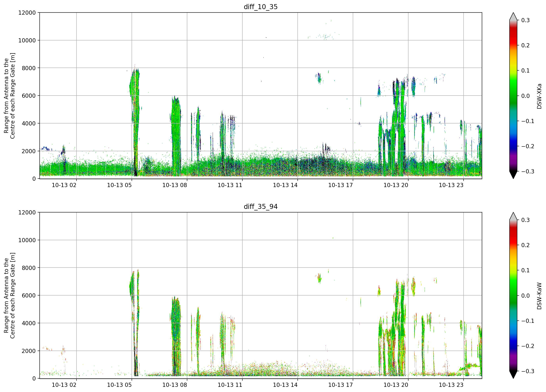Image resolution: width=546 pixels, height=392 pixels.
Task: Click the −0.3 tick on DSW-KaW colorbar
Action: pyautogui.click(x=528, y=371)
